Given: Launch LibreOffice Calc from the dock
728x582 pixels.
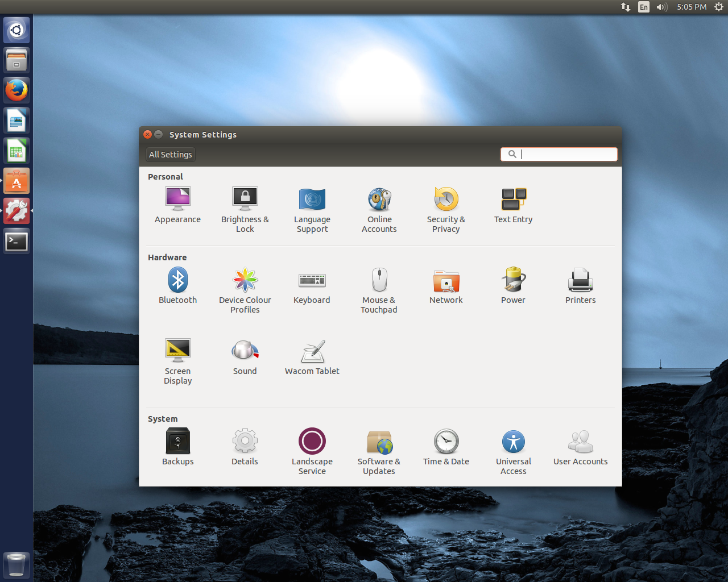Looking at the screenshot, I should coord(16,151).
